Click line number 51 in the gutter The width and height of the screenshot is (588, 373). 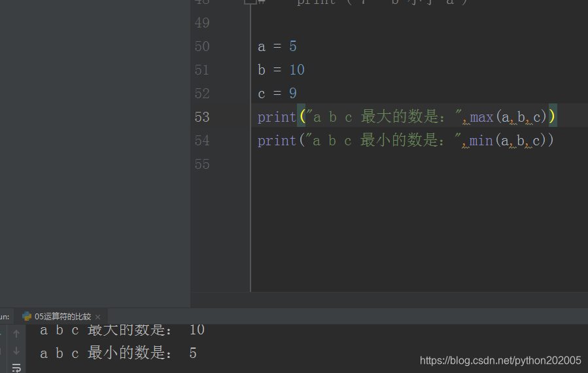(x=201, y=70)
